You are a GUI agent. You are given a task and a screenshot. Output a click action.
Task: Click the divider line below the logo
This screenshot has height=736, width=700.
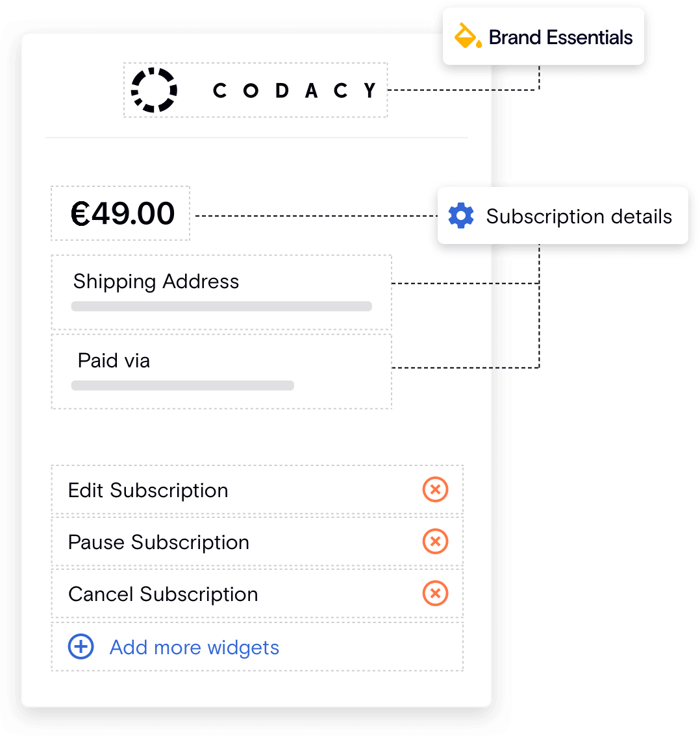(x=256, y=138)
